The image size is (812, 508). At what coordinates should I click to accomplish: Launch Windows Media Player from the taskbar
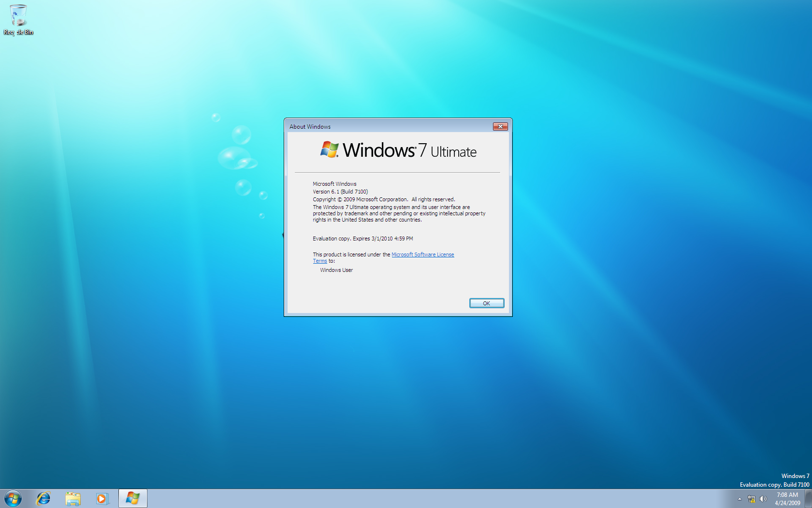102,498
